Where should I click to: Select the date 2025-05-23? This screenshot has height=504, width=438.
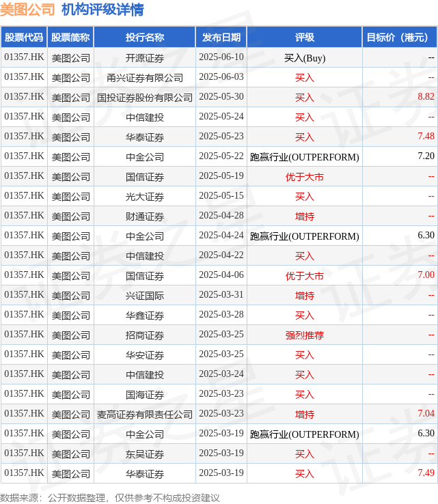[221, 137]
